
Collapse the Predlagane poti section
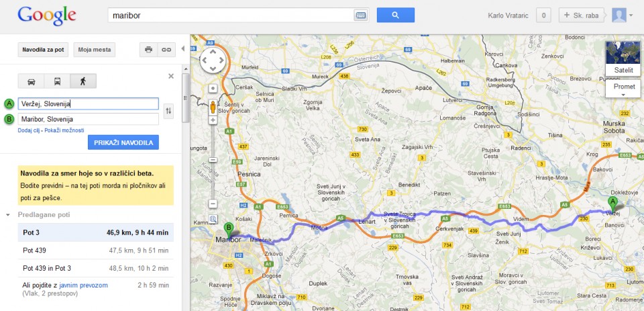[x=8, y=215]
